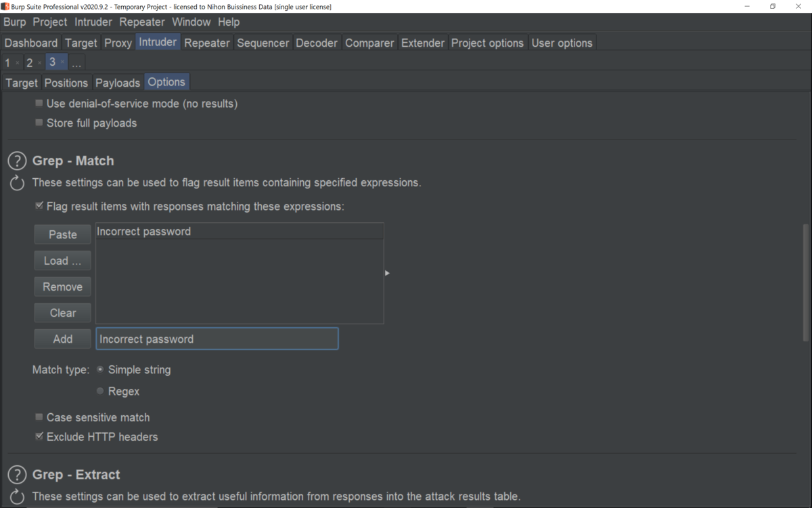Open the Help menu
The height and width of the screenshot is (508, 812).
229,22
